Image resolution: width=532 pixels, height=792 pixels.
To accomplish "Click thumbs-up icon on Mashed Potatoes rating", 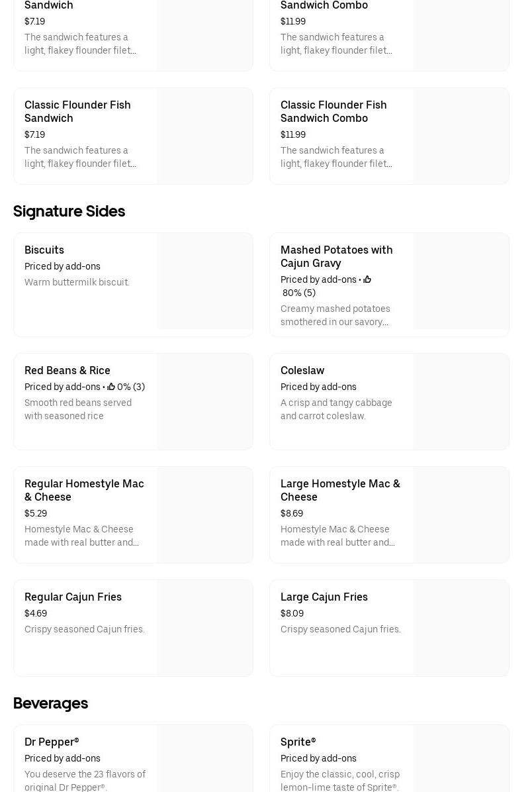I will coord(367,279).
